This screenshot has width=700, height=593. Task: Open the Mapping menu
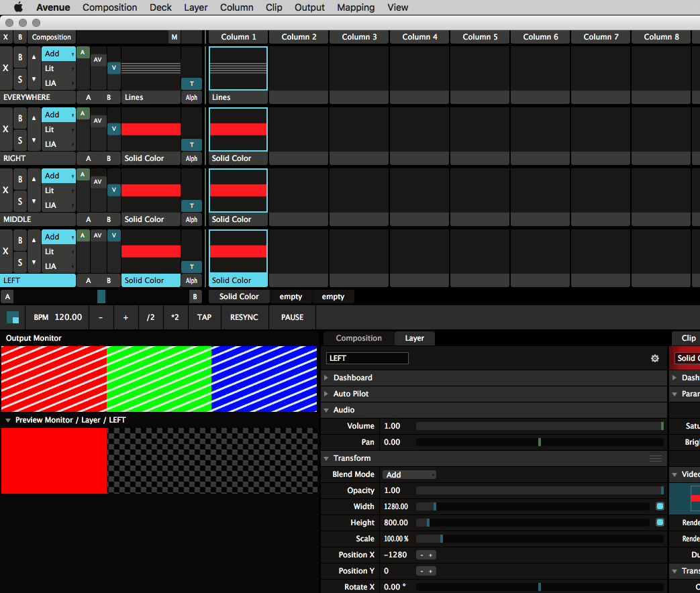(356, 7)
